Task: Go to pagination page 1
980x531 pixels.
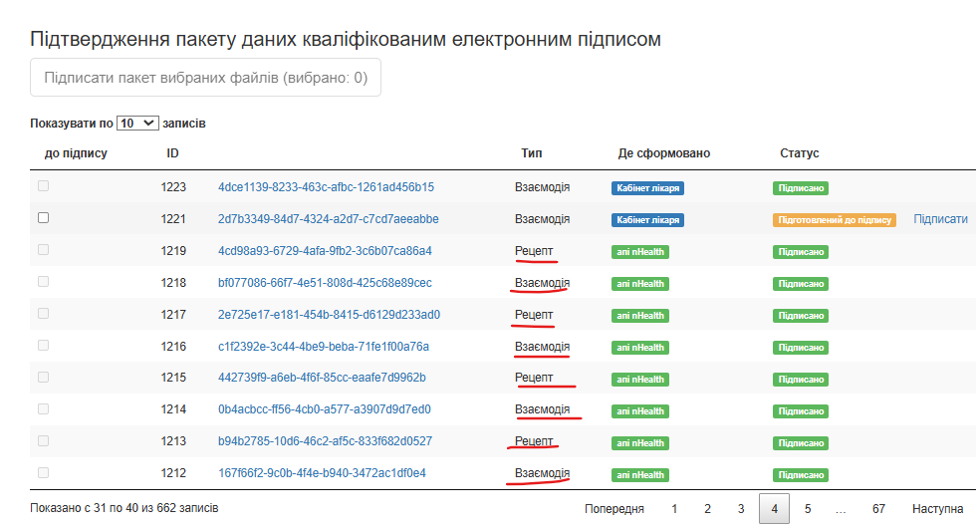Action: [x=674, y=509]
